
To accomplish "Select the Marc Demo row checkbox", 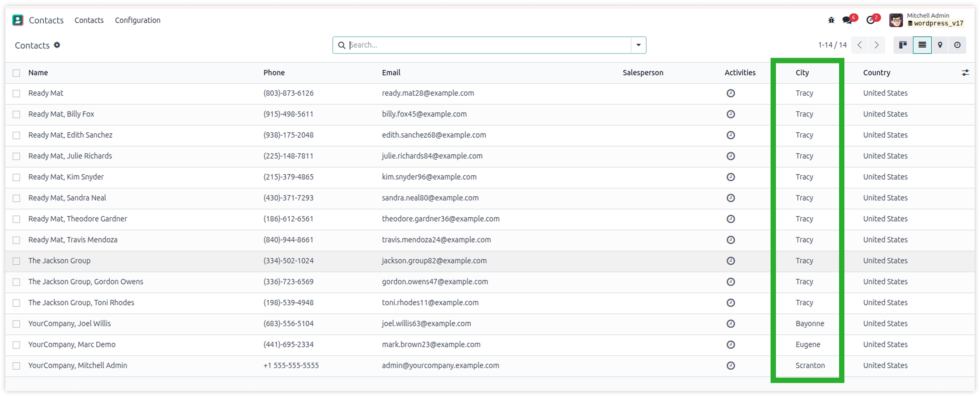I will [16, 345].
